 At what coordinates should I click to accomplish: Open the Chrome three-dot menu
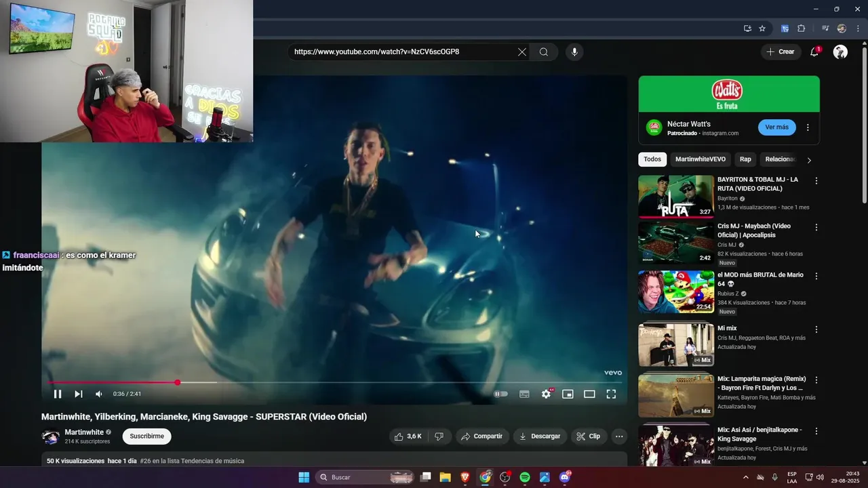pos(858,28)
